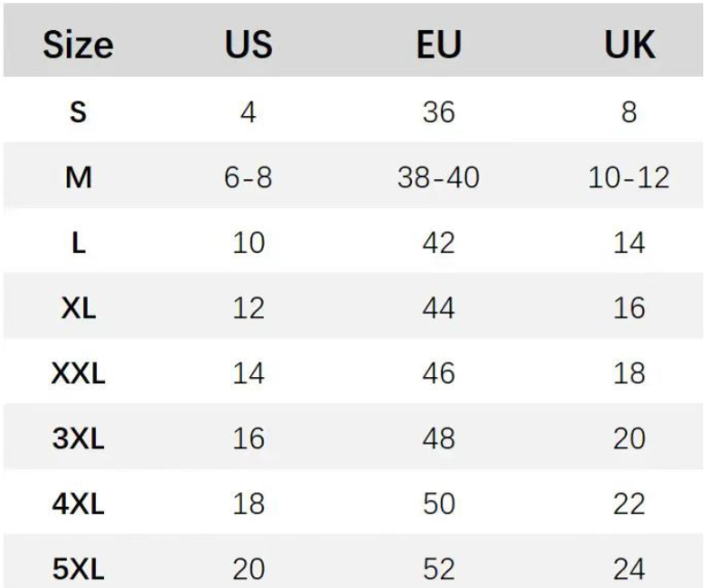Viewport: 706px width, 588px height.
Task: Click the Size column header
Action: coord(78,45)
